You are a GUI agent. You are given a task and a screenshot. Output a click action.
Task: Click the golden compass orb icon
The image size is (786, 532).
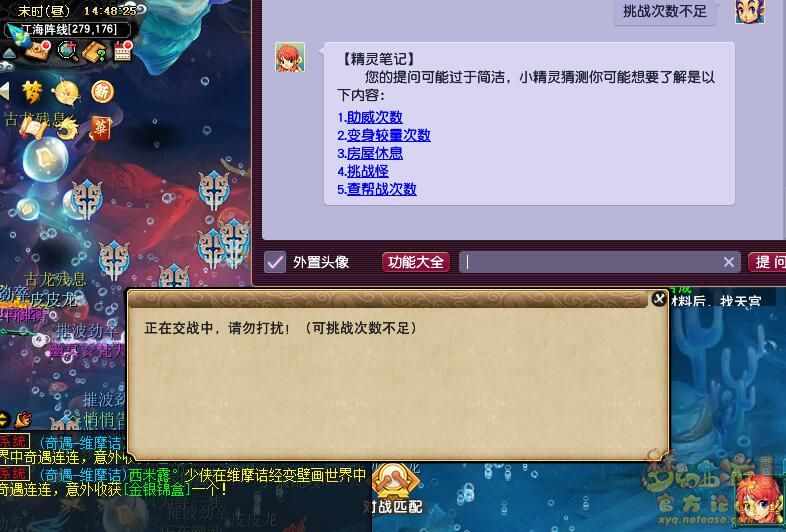point(67,92)
